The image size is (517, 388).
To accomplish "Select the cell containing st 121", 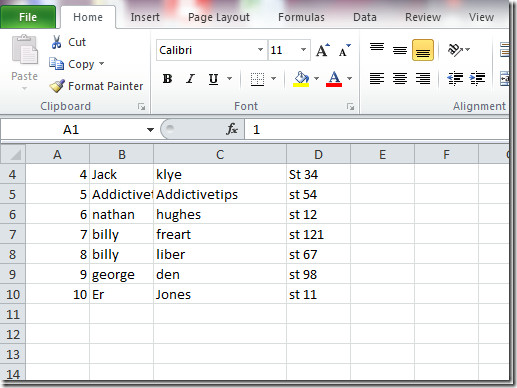I will click(x=318, y=234).
